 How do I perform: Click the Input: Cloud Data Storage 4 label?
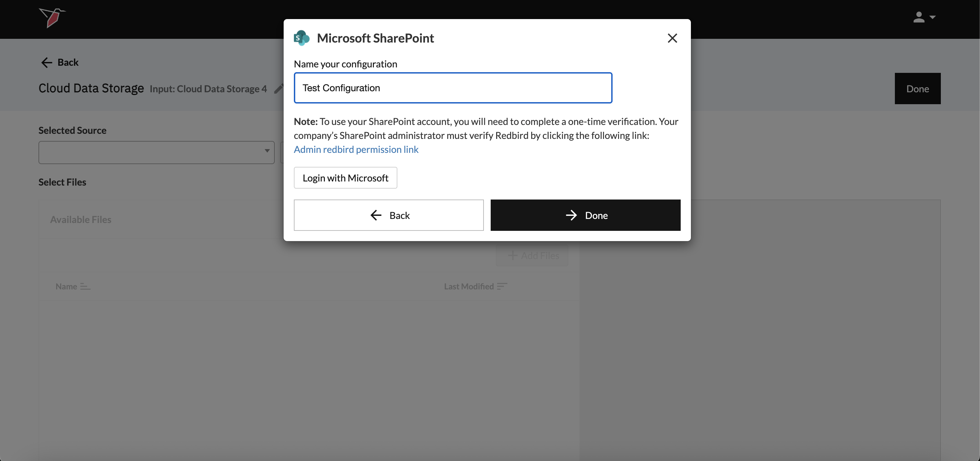(x=208, y=89)
